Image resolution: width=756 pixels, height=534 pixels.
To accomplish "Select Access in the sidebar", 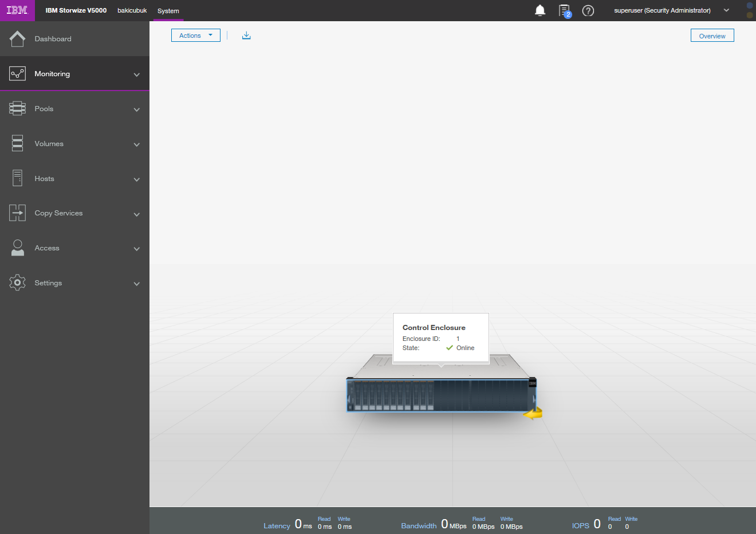I will (x=74, y=248).
